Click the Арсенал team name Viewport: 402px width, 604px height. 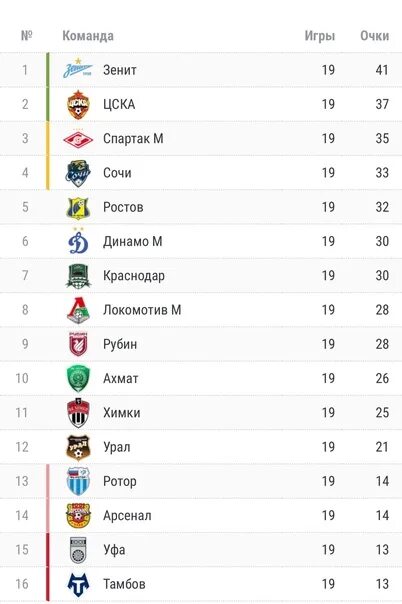(127, 515)
